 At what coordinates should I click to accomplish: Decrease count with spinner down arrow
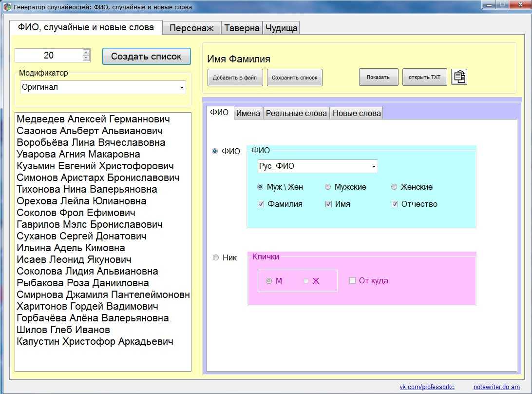click(x=86, y=58)
